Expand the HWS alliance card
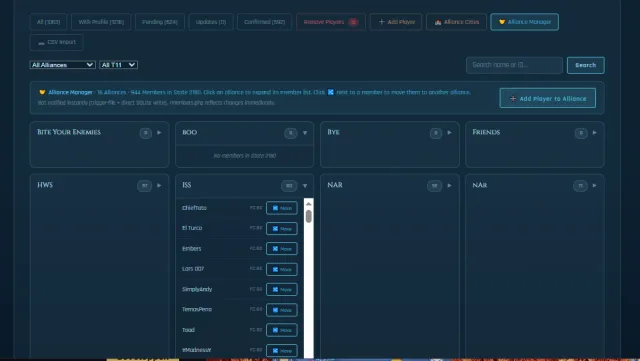The height and width of the screenshot is (361, 640). point(159,186)
